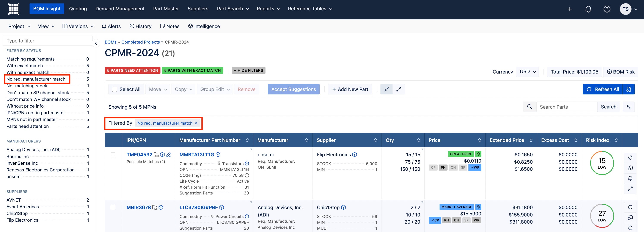Click the support headset icon in TME04532 row

(630, 168)
